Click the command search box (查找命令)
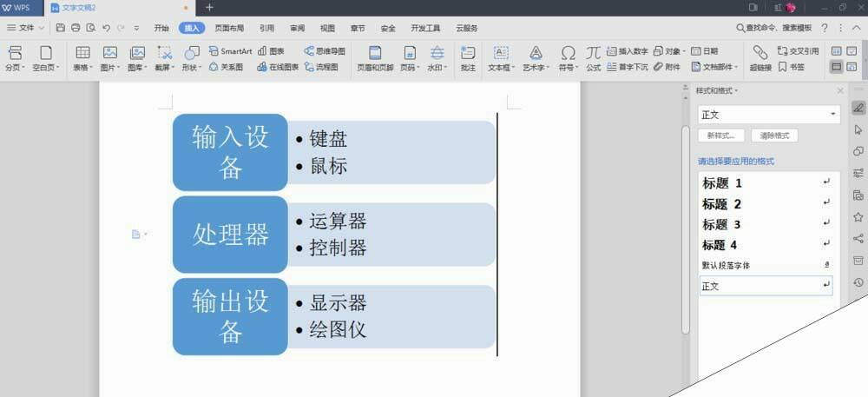Image resolution: width=868 pixels, height=397 pixels. (x=774, y=28)
